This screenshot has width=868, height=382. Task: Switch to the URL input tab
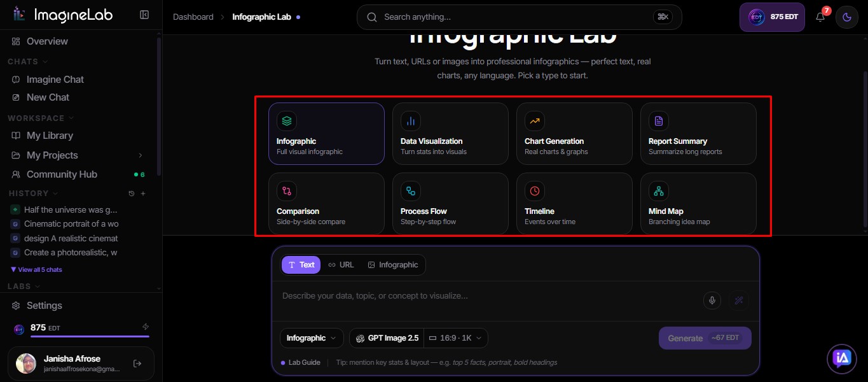tap(341, 265)
